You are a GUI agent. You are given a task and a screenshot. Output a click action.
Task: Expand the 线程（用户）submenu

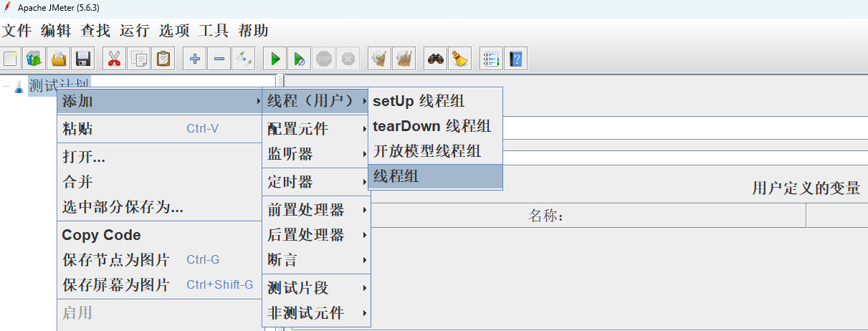[316, 102]
